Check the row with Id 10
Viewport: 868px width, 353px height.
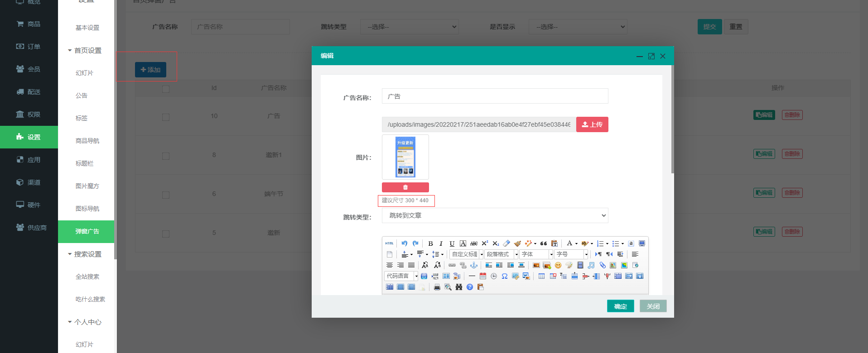166,117
